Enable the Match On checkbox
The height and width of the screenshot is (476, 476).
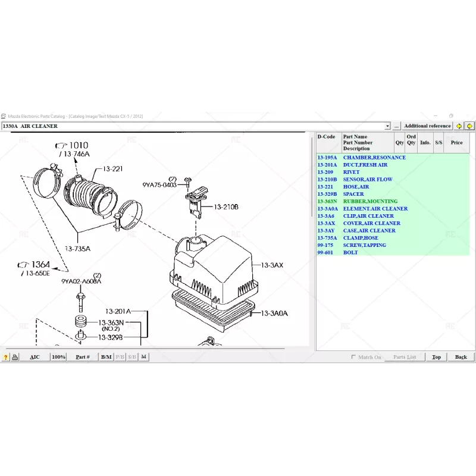pos(353,357)
